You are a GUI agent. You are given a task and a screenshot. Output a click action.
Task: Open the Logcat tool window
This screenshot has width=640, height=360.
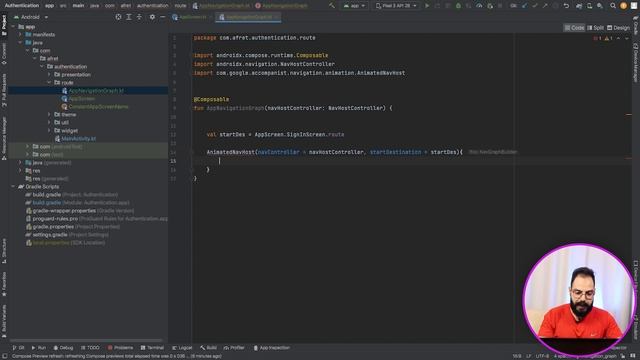pyautogui.click(x=182, y=348)
